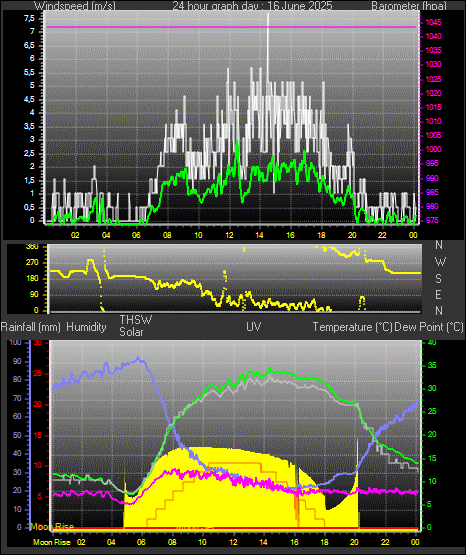The image size is (466, 555).
Task: Click the 1020 barometer axis label
Action: tap(433, 93)
